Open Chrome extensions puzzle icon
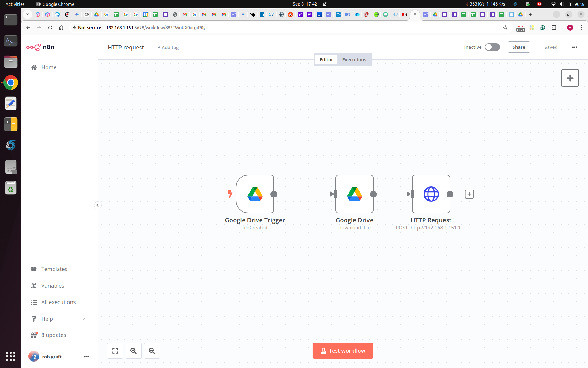 pos(554,28)
